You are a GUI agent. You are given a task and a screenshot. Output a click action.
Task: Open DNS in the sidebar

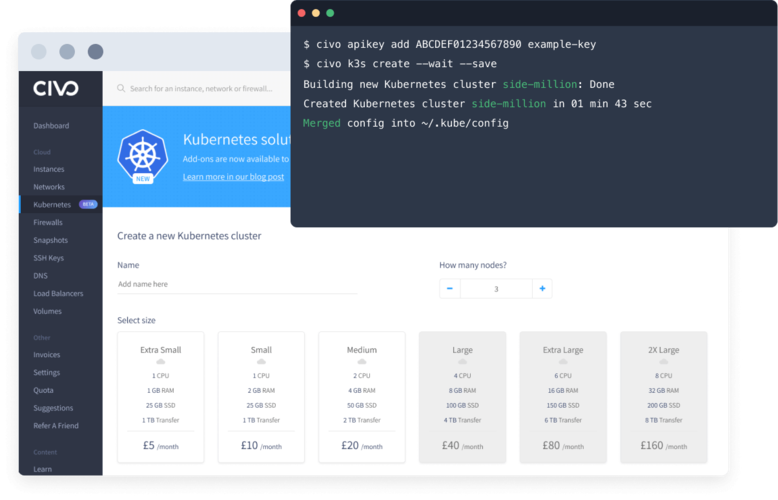pos(41,276)
